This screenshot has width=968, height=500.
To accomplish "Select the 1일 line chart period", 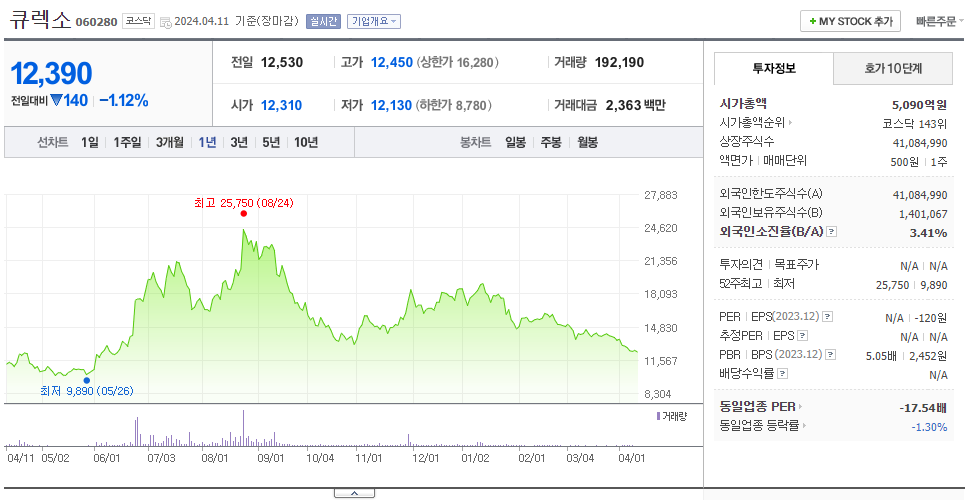I will point(90,143).
